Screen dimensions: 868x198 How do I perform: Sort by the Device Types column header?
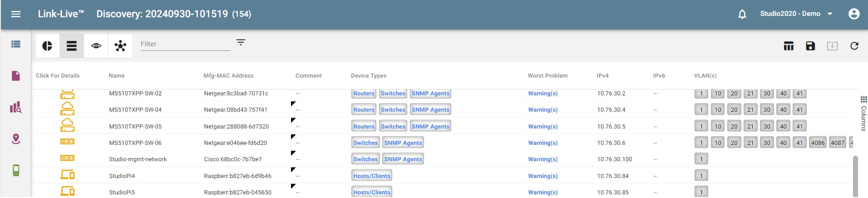(369, 76)
